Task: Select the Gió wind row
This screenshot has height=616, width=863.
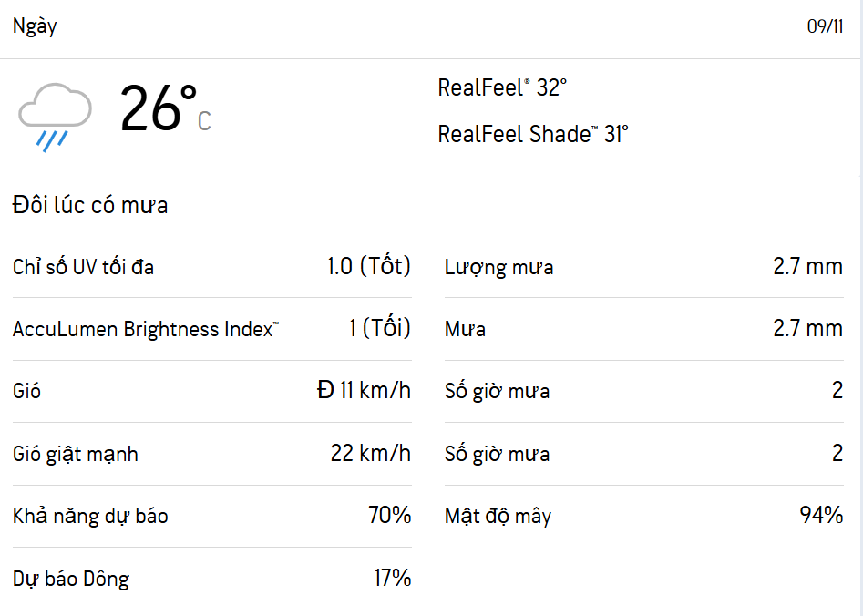Action: pyautogui.click(x=211, y=391)
